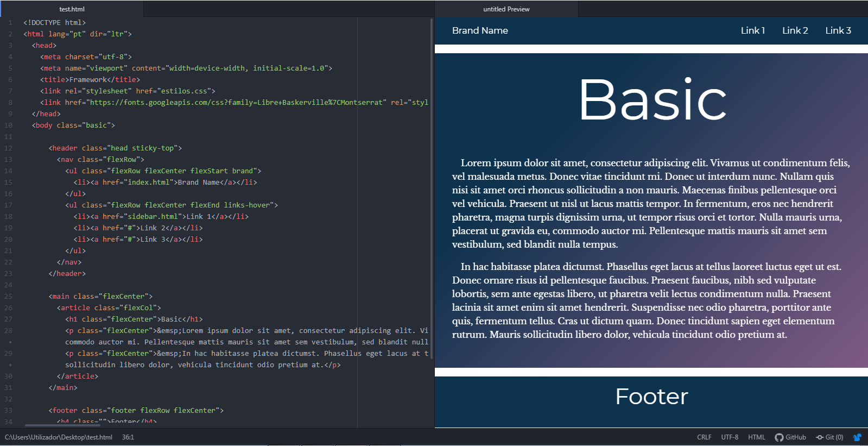This screenshot has height=446, width=868.
Task: Click the <title>Framework</title> line
Action: [90, 80]
